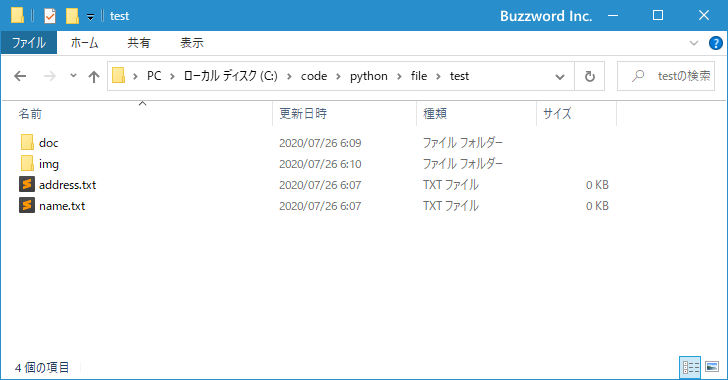
Task: Switch to the ホーム ribbon tab
Action: (x=84, y=43)
